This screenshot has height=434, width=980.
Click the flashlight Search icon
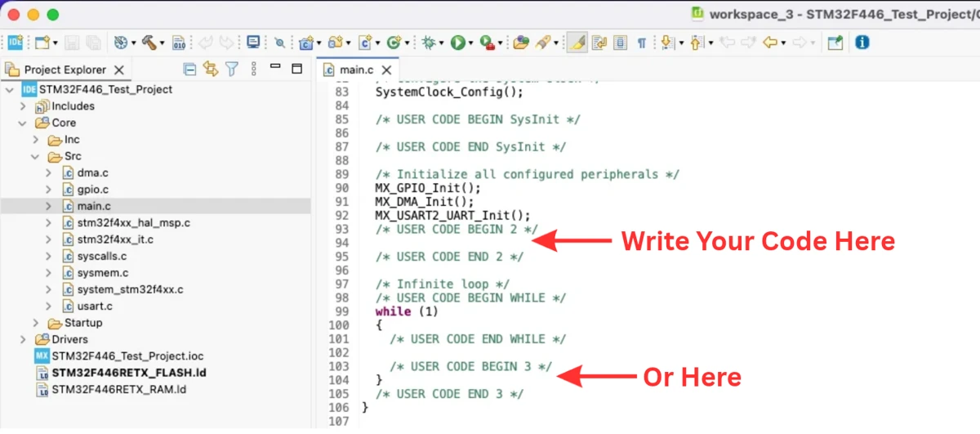(x=543, y=43)
